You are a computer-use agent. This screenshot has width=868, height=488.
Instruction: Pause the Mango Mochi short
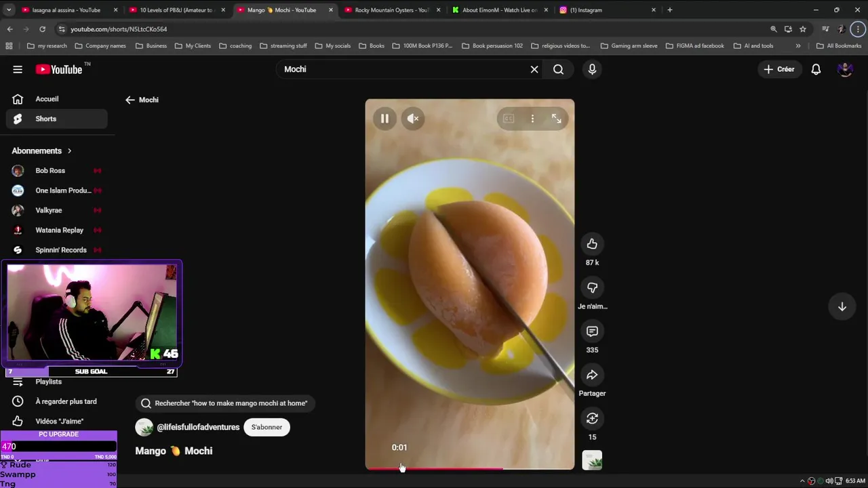(x=384, y=119)
